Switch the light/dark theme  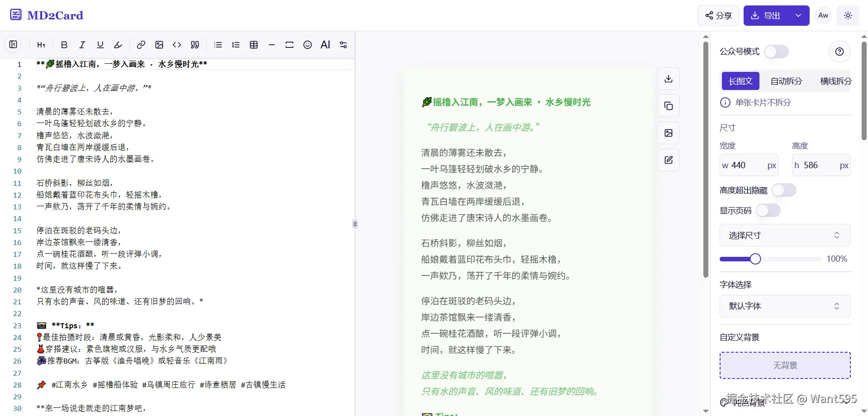click(x=848, y=15)
